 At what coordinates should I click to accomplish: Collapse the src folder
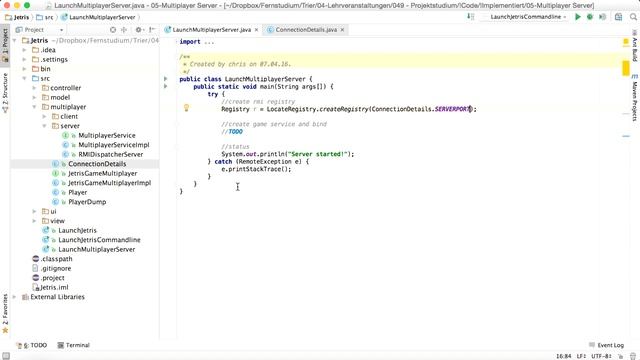tap(24, 78)
